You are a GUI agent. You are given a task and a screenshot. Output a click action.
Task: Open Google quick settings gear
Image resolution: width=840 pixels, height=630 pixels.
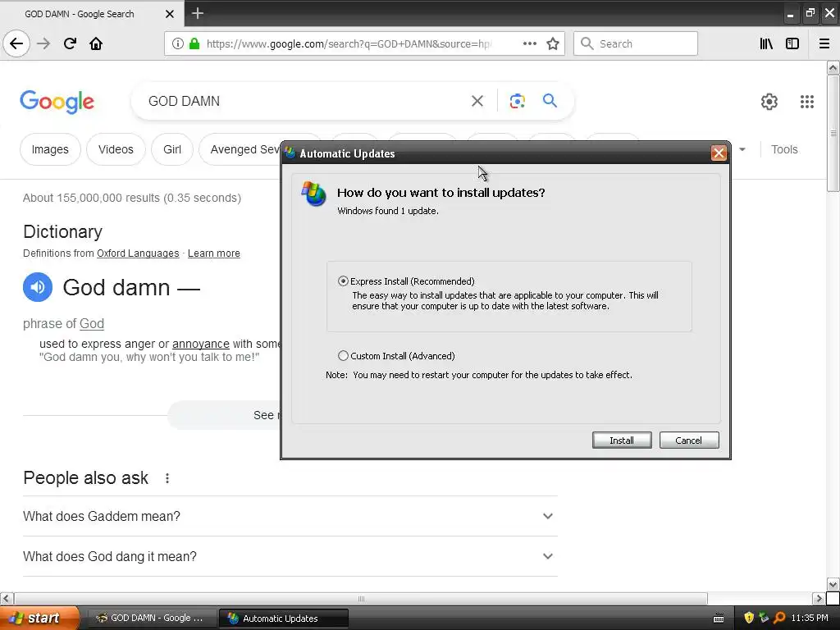769,101
